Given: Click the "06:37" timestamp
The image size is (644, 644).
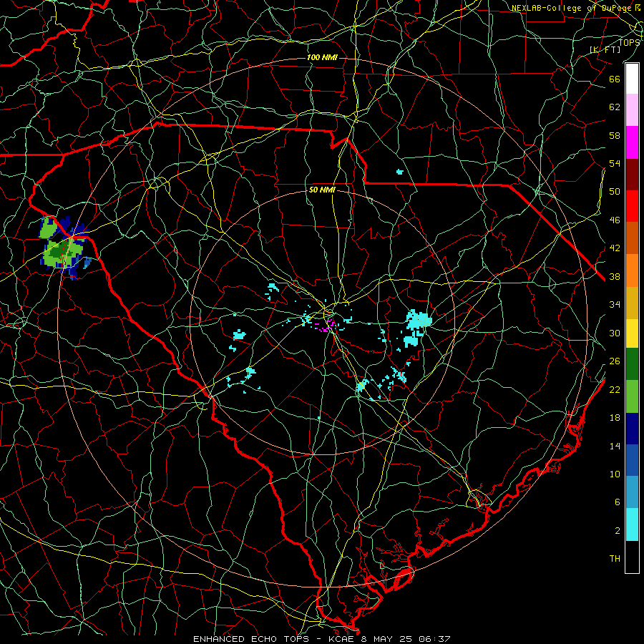Looking at the screenshot, I should [434, 639].
